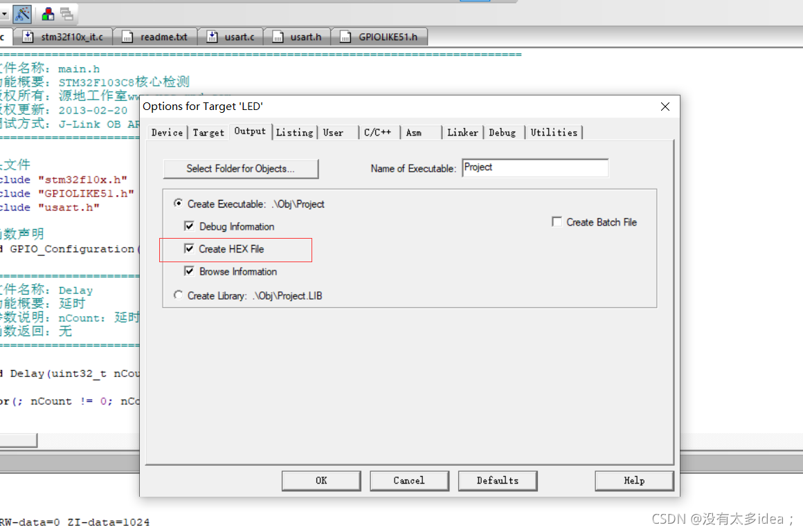Switch to the Debug tab
The width and height of the screenshot is (803, 532).
[503, 132]
